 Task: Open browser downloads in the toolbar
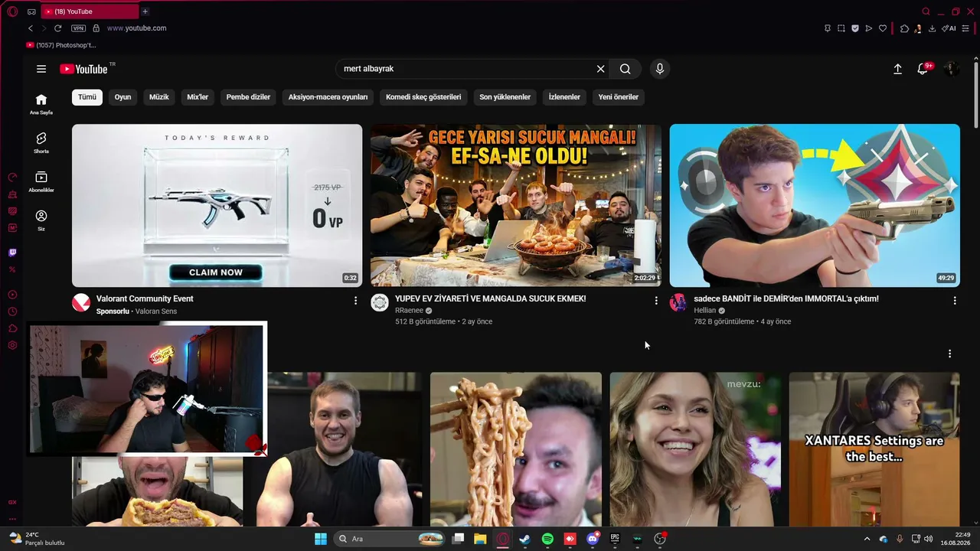[932, 28]
